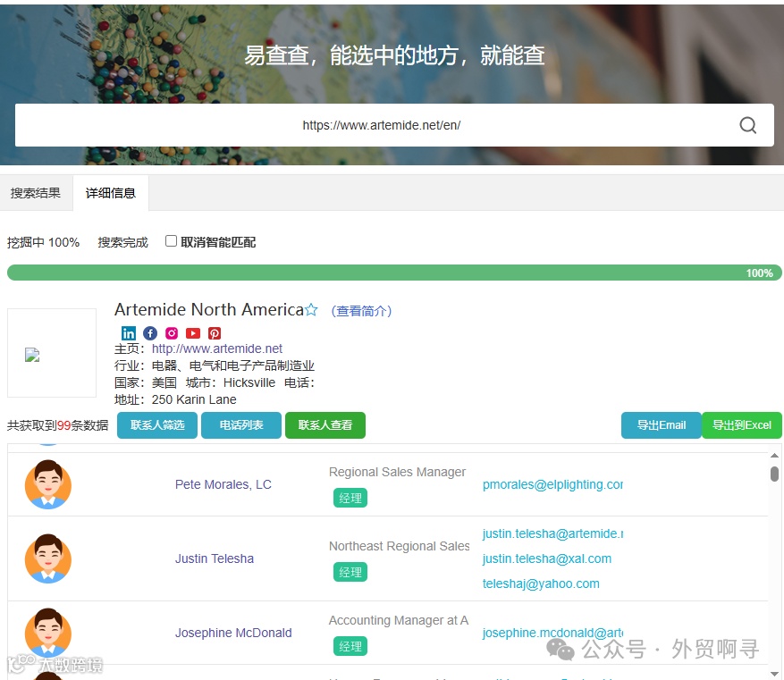Click the 搜索完成 status text
This screenshot has width=784, height=680.
click(x=123, y=242)
